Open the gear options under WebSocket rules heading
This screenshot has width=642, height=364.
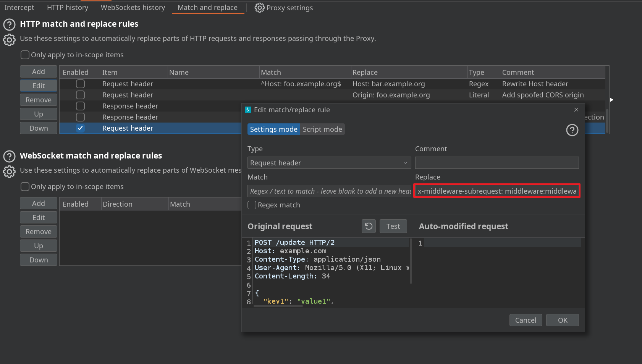pos(9,171)
